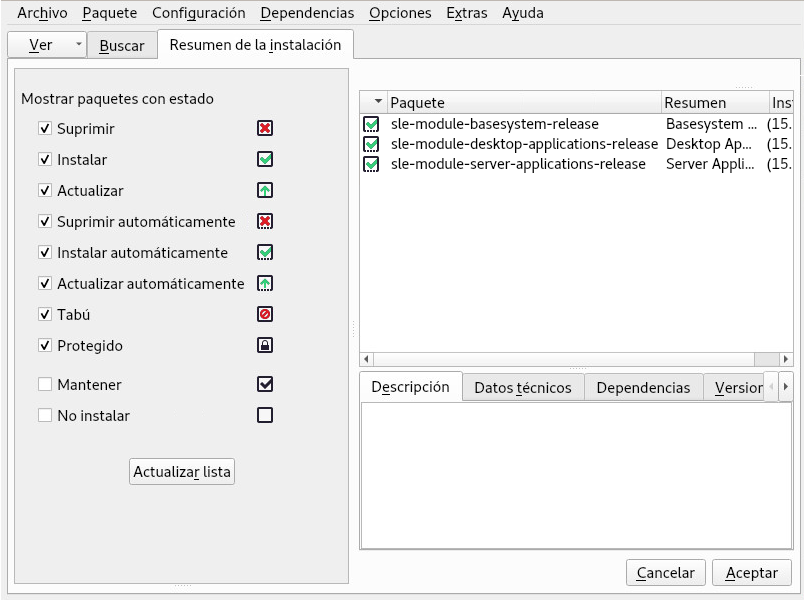Click install status icon of sle-module-basesystem-release

click(x=371, y=124)
